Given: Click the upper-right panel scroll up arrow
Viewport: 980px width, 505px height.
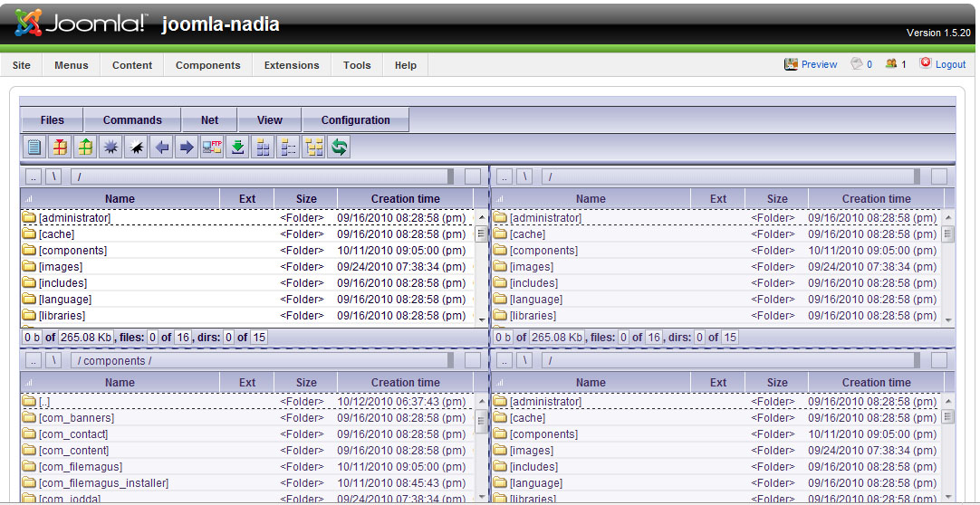Looking at the screenshot, I should [x=948, y=217].
